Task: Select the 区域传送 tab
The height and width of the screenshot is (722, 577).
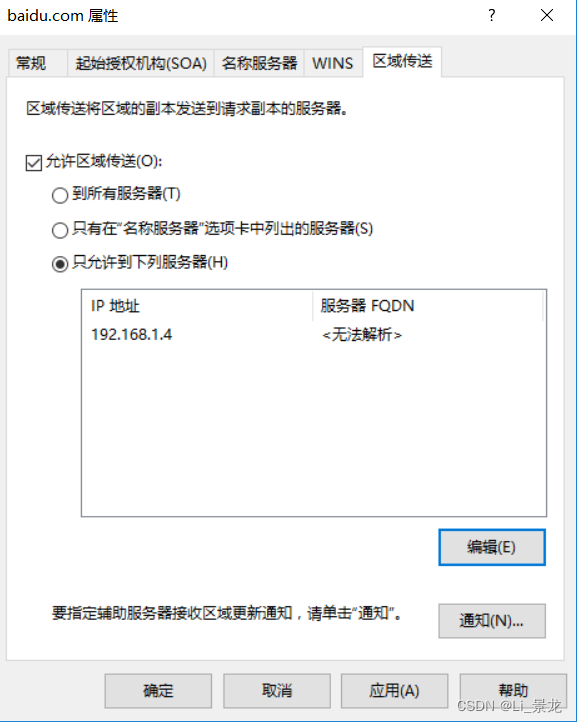Action: click(x=402, y=61)
